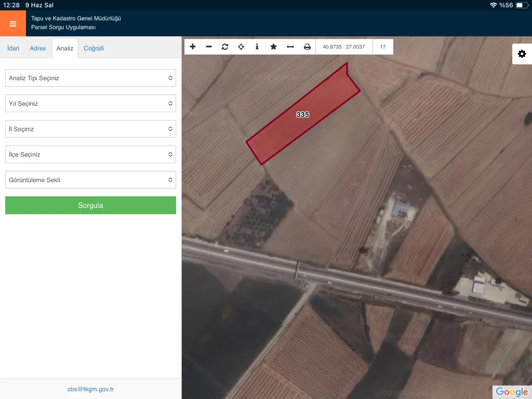Image resolution: width=532 pixels, height=399 pixels.
Task: Open the İl Seçiniz dropdown
Action: pyautogui.click(x=90, y=129)
